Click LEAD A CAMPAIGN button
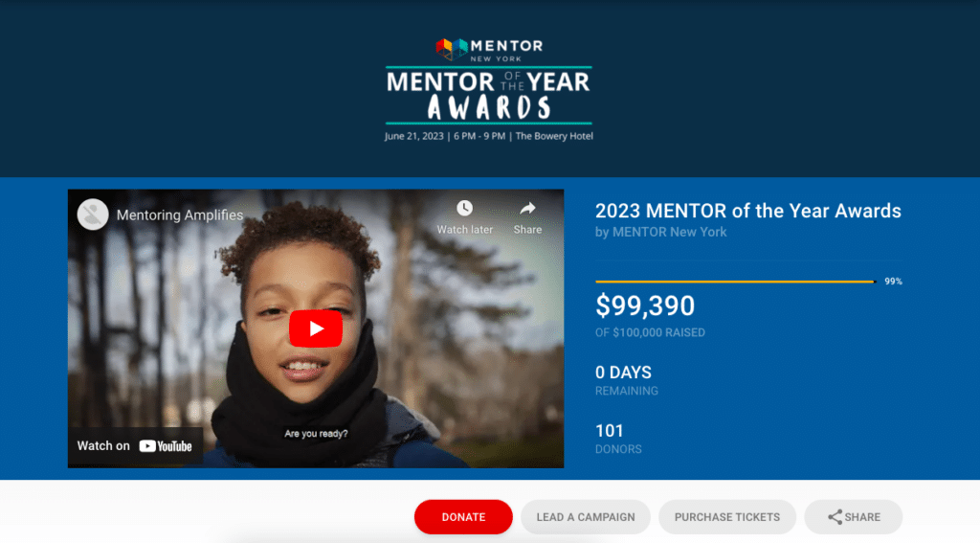The height and width of the screenshot is (543, 980). pyautogui.click(x=586, y=517)
